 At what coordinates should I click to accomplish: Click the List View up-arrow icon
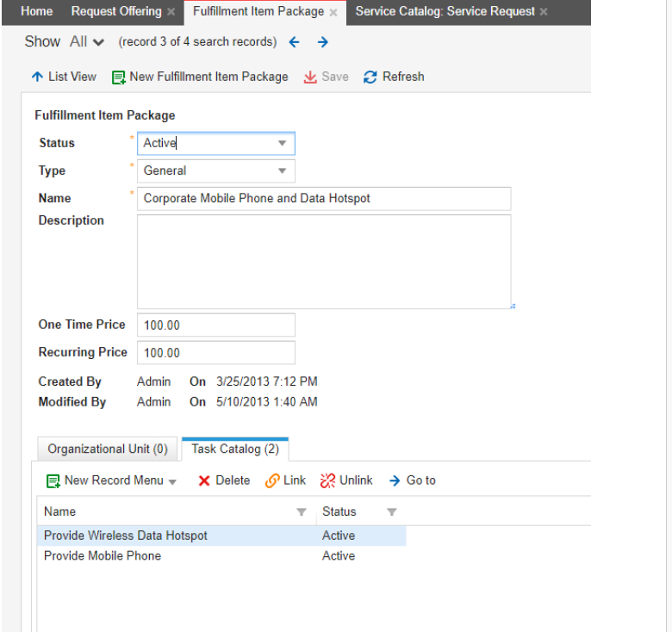[37, 77]
